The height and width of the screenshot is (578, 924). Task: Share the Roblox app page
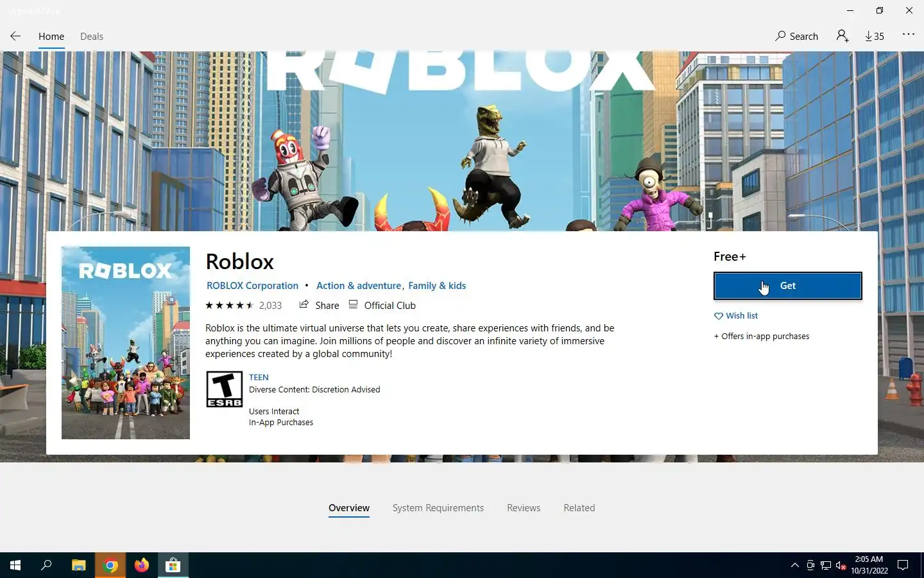(x=319, y=305)
